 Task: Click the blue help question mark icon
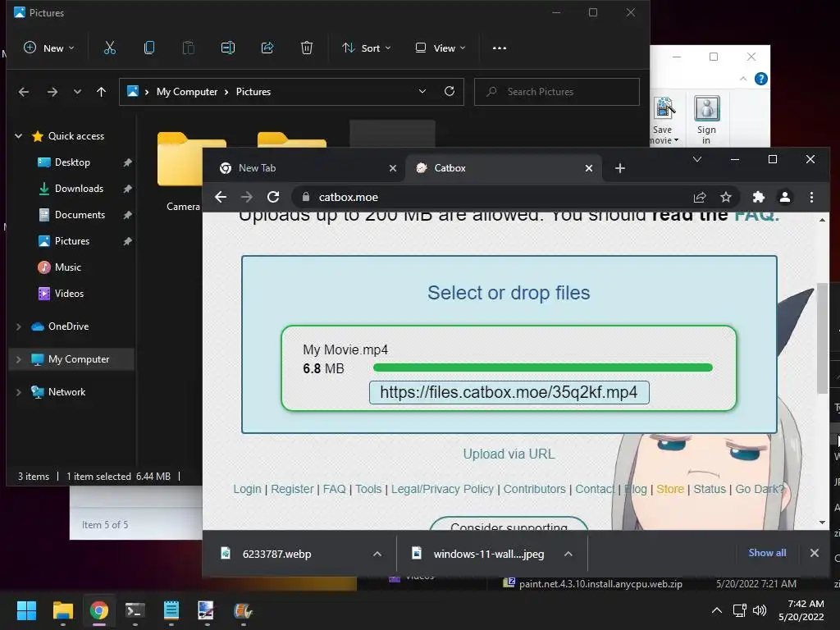[x=760, y=79]
